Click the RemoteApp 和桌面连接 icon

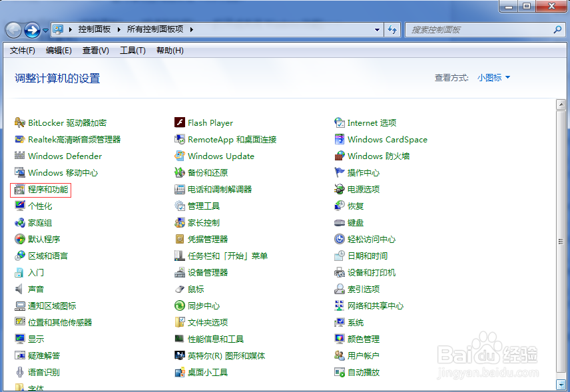click(180, 140)
